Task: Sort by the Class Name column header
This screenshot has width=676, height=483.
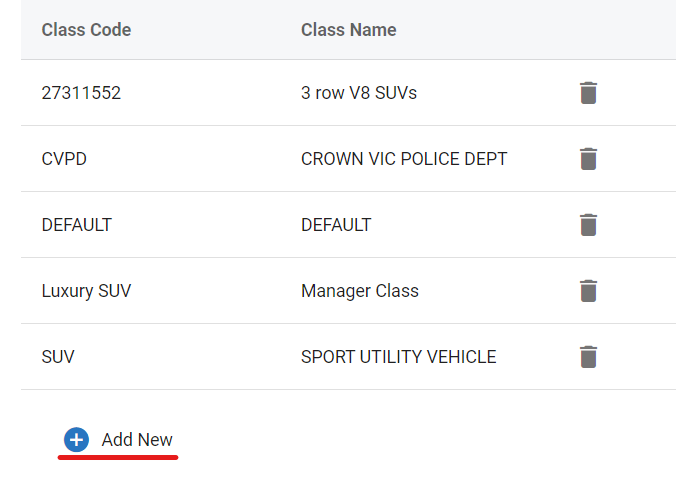Action: 348,30
